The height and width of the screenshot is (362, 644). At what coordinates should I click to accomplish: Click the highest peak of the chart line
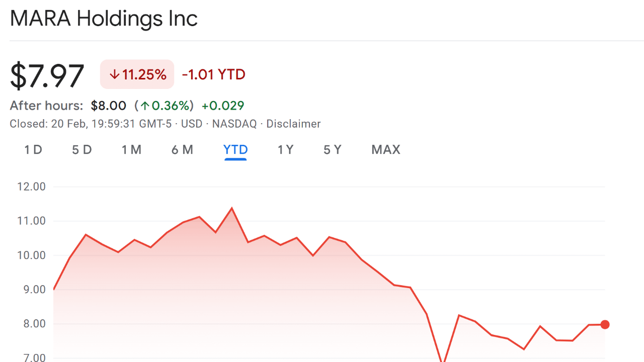click(231, 208)
